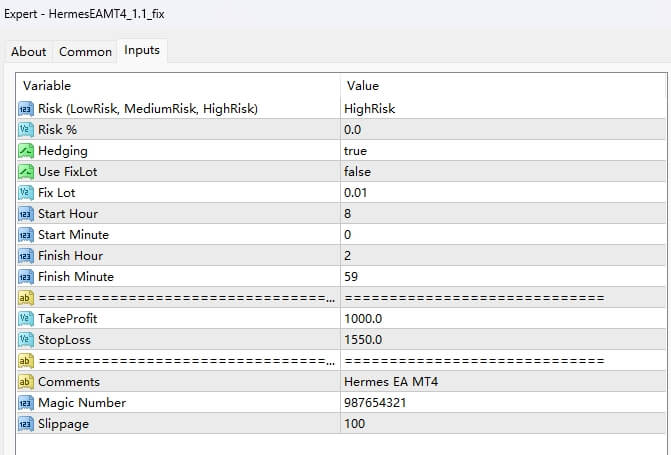Edit the Magic Number value 987654321
Image resolution: width=671 pixels, height=455 pixels.
[503, 402]
